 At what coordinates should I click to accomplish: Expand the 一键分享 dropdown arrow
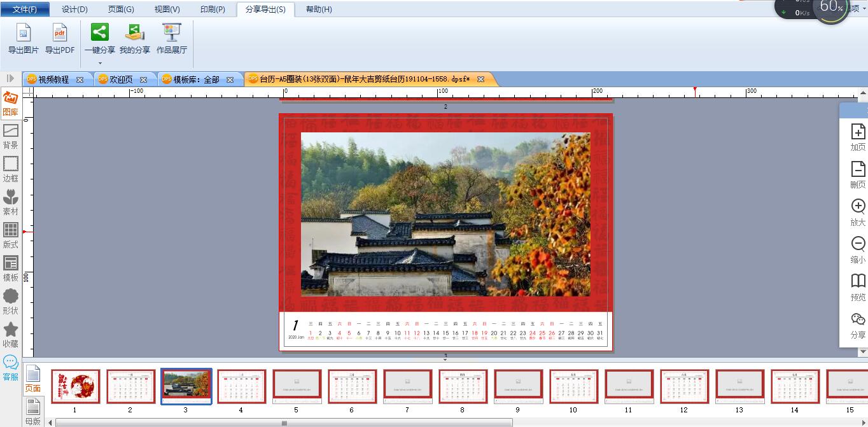pos(100,63)
